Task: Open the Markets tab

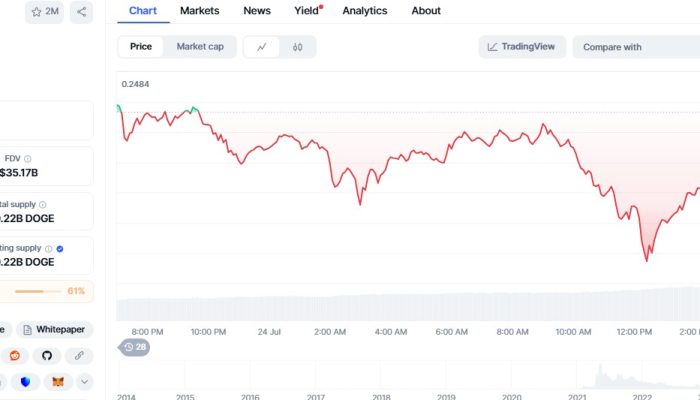Action: [x=200, y=10]
